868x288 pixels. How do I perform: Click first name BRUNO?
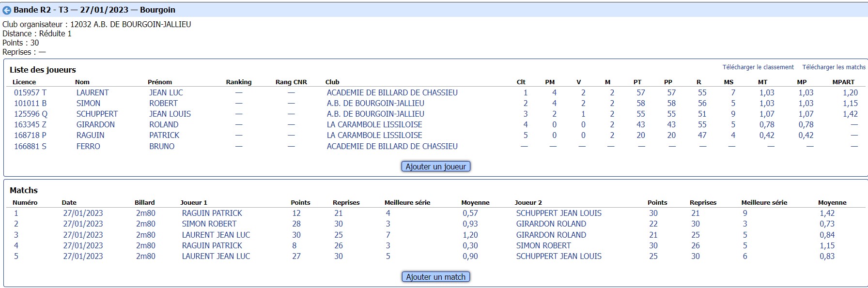pos(162,146)
